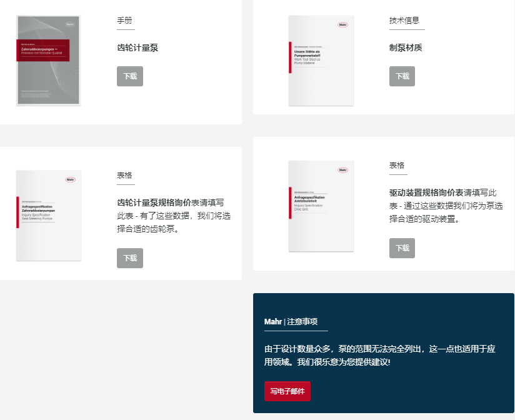Click the red 写电子邮件 button
This screenshot has width=515, height=420.
(x=287, y=391)
